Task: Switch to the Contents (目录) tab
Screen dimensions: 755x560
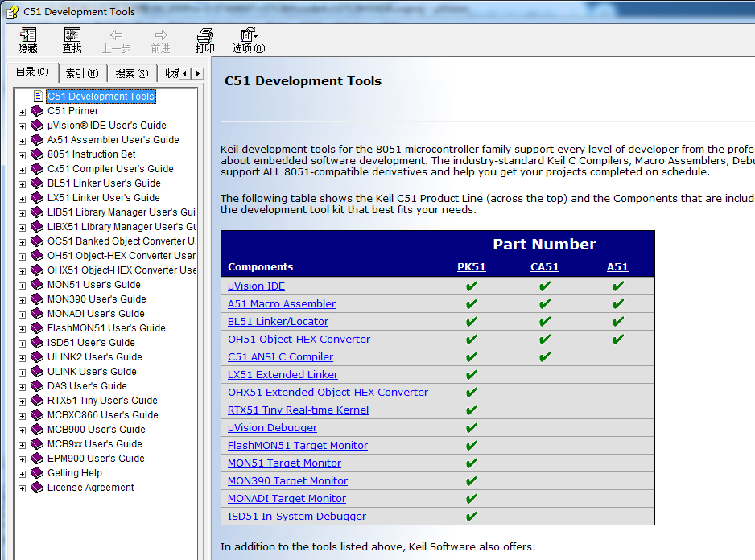Action: click(33, 72)
